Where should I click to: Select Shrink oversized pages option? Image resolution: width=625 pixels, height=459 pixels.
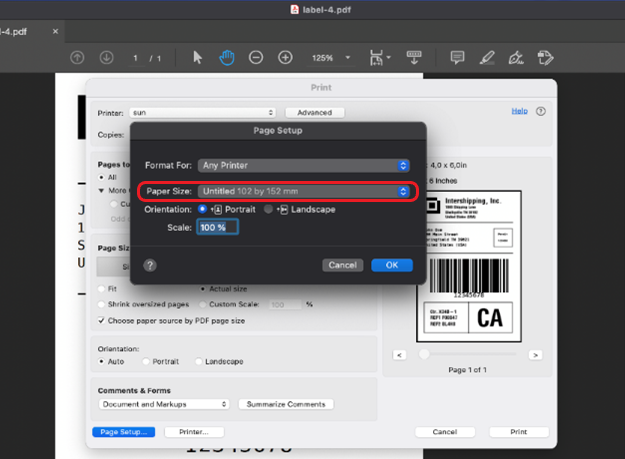coord(102,304)
